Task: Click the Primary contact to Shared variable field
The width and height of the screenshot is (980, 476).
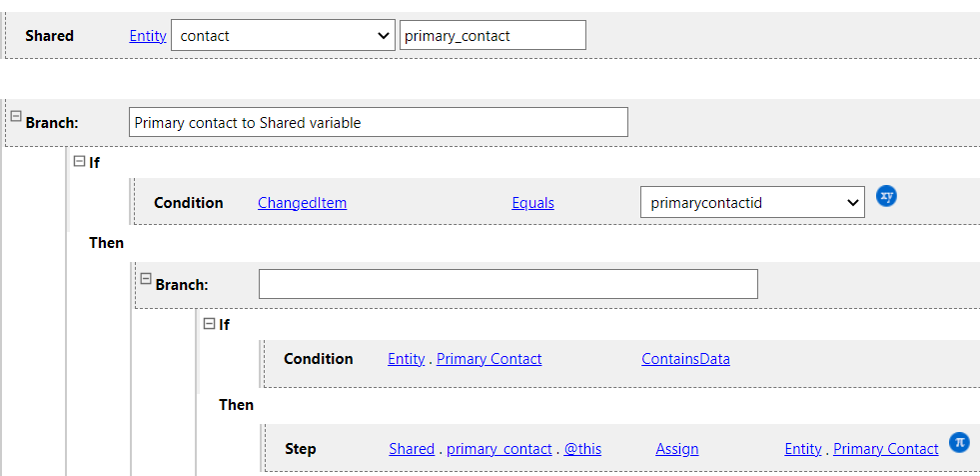Action: coord(379,122)
